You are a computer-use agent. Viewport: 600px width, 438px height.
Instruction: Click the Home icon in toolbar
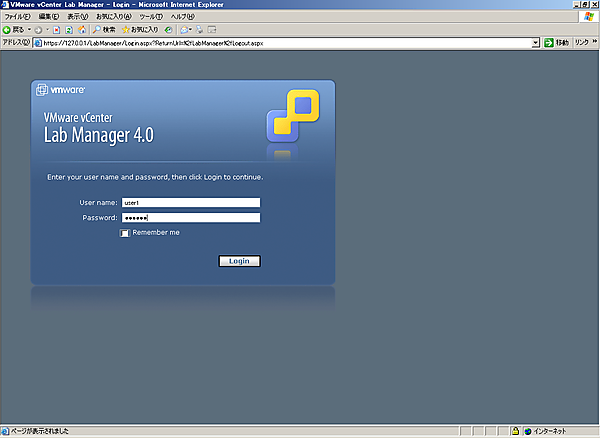[82, 29]
